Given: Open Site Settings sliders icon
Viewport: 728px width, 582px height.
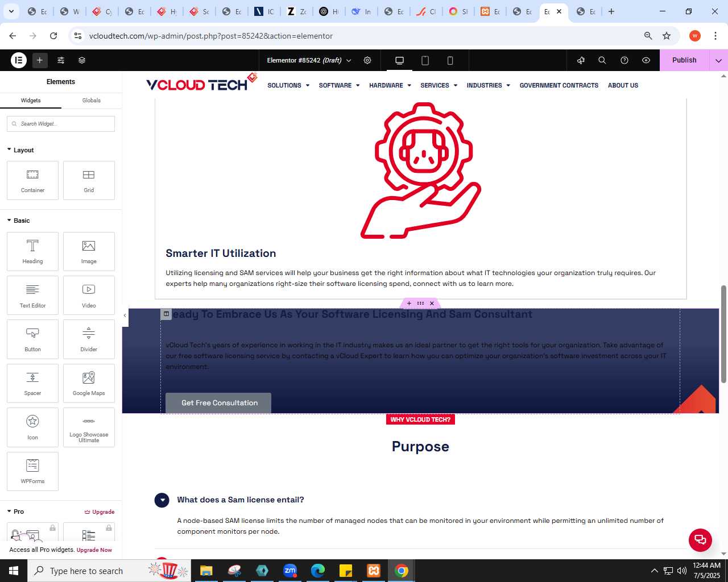Looking at the screenshot, I should pyautogui.click(x=61, y=60).
